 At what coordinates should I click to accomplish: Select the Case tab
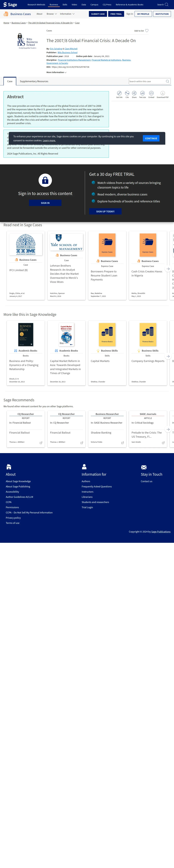(10, 81)
